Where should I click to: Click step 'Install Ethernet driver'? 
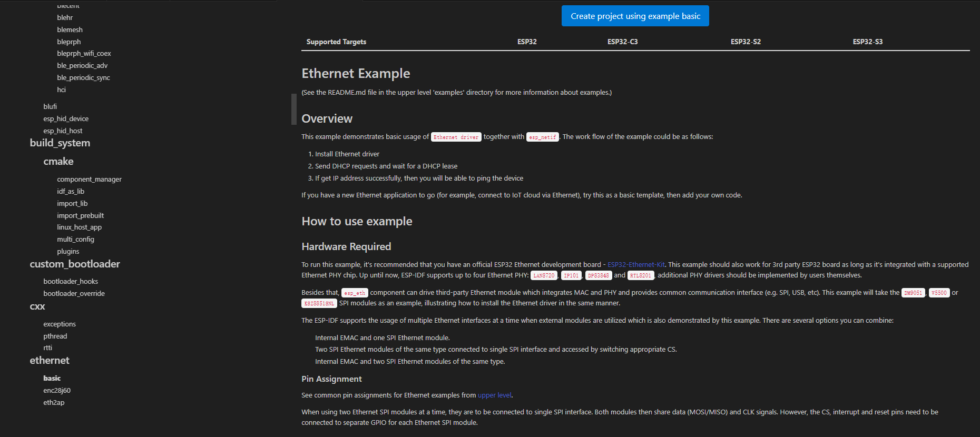tap(347, 154)
